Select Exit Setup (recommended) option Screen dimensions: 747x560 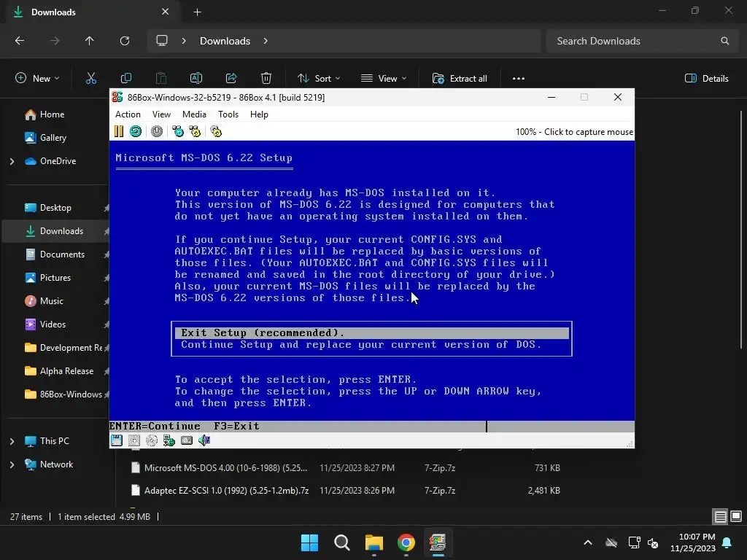point(371,332)
